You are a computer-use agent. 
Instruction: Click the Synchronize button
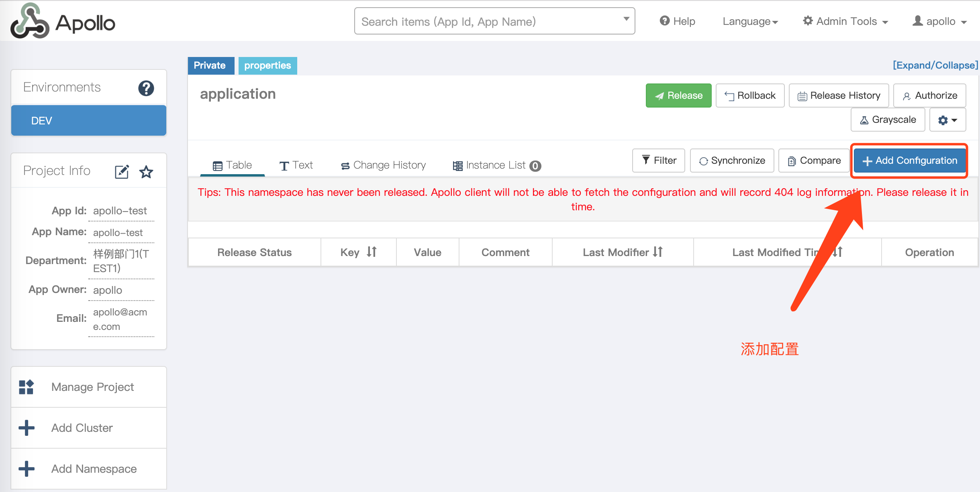tap(732, 161)
